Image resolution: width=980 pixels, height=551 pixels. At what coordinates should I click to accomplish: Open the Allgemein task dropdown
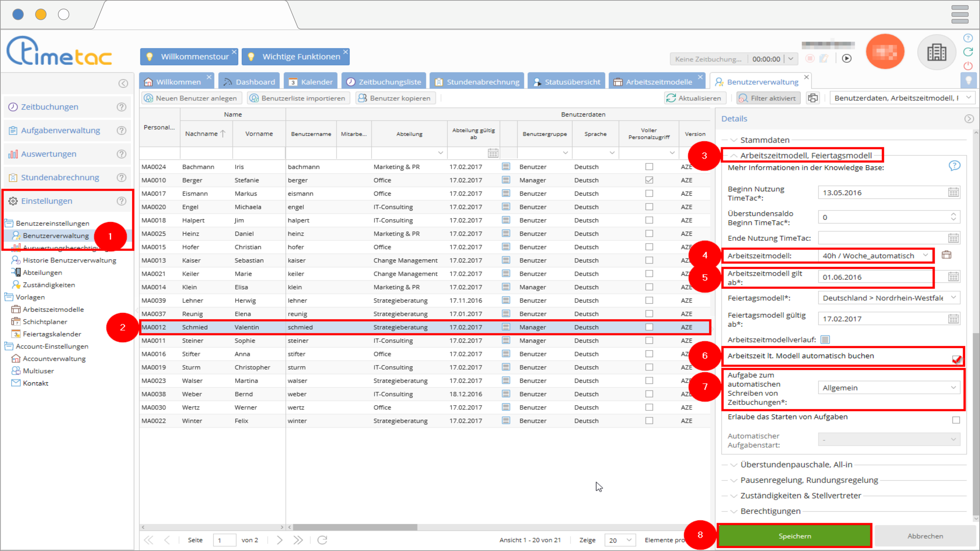pos(953,388)
